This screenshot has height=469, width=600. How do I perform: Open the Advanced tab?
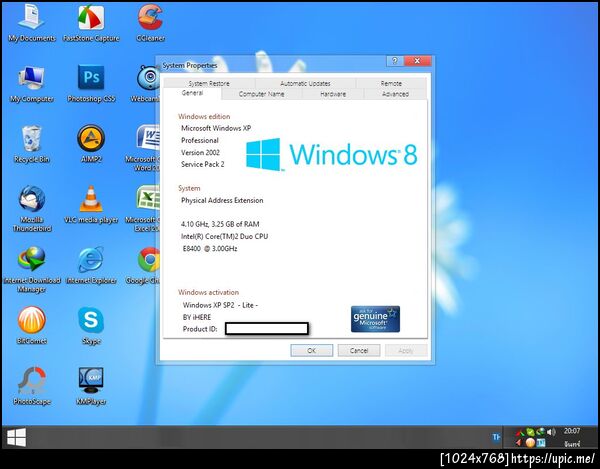click(395, 94)
